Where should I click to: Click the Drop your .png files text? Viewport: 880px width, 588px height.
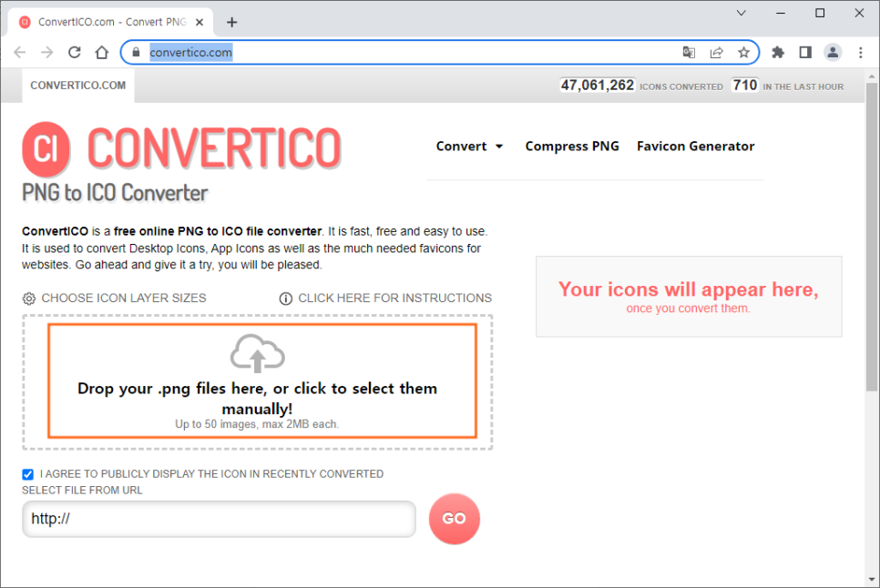257,399
